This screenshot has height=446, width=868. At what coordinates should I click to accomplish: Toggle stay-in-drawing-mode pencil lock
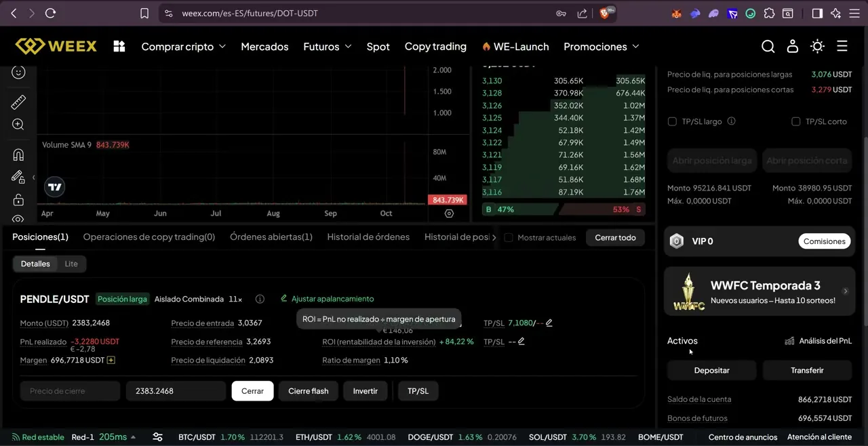point(18,177)
